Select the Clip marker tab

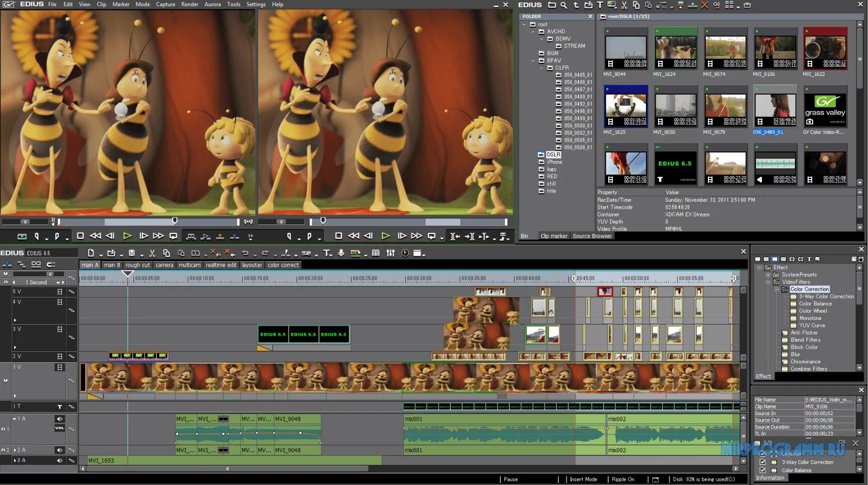click(x=554, y=236)
